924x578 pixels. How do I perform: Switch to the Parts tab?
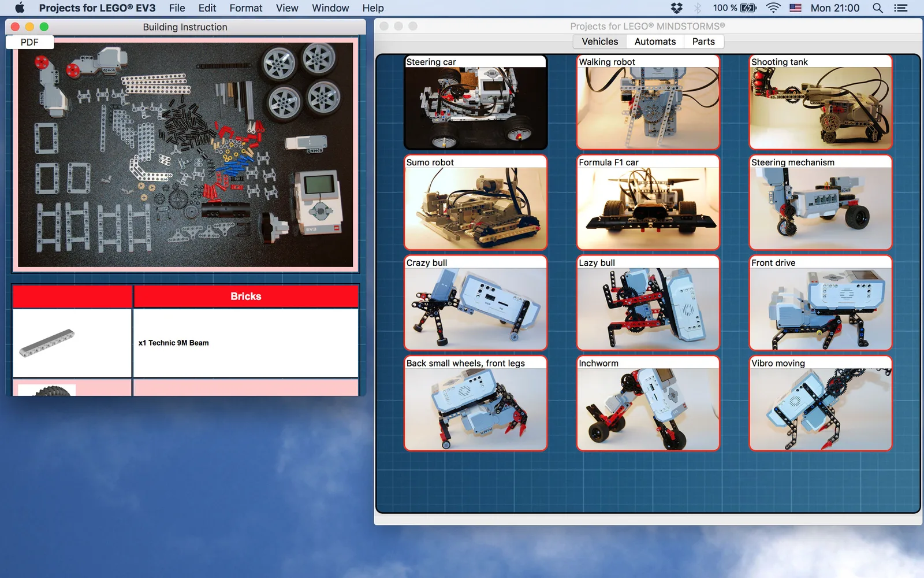tap(703, 42)
